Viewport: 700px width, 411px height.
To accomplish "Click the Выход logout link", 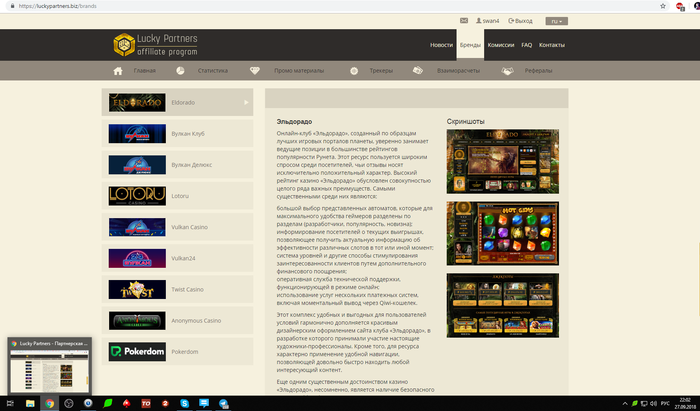I will [523, 20].
